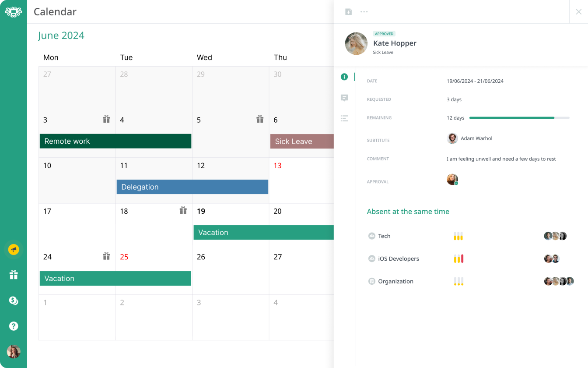588x368 pixels.
Task: Close the leave detail panel
Action: [x=578, y=12]
